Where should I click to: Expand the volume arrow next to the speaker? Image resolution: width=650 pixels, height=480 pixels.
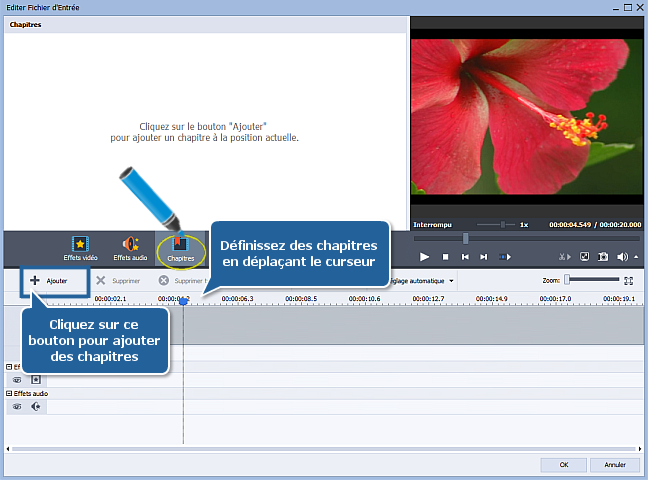pos(636,257)
